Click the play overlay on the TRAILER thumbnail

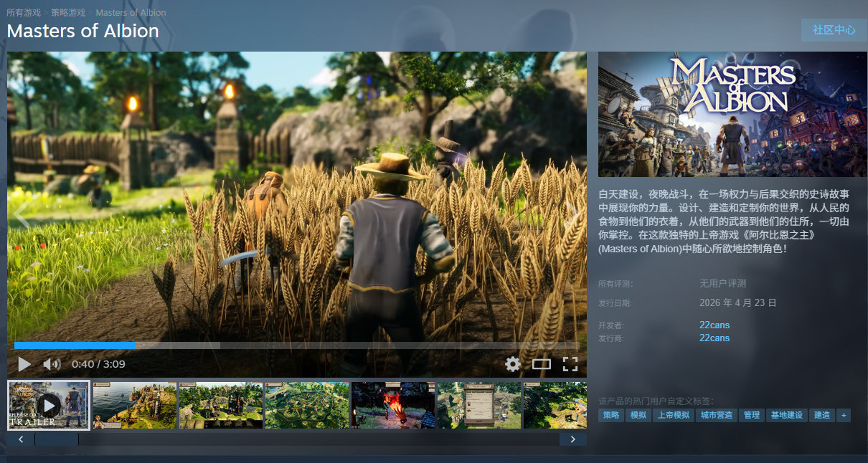point(48,405)
